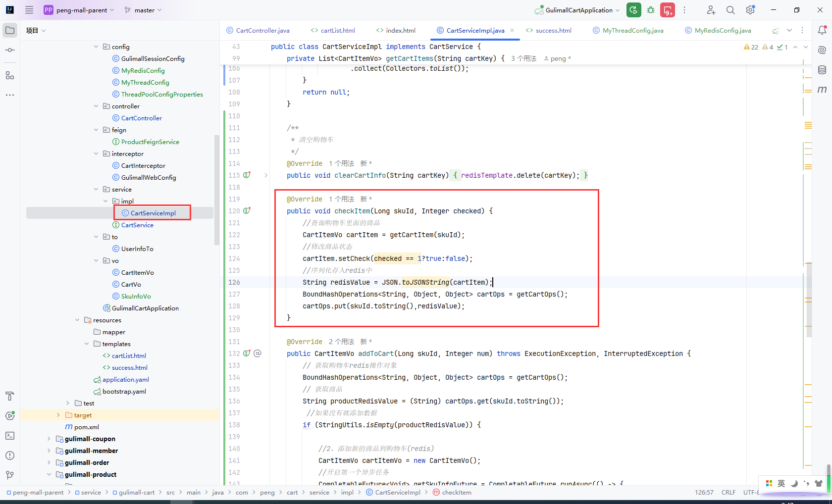This screenshot has width=832, height=504.
Task: Open the Project tool window folder icon
Action: click(x=10, y=30)
